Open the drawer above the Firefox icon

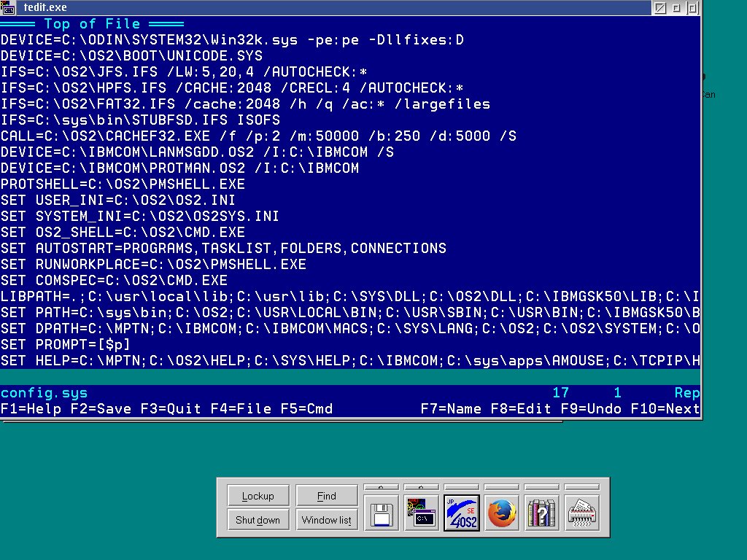501,486
